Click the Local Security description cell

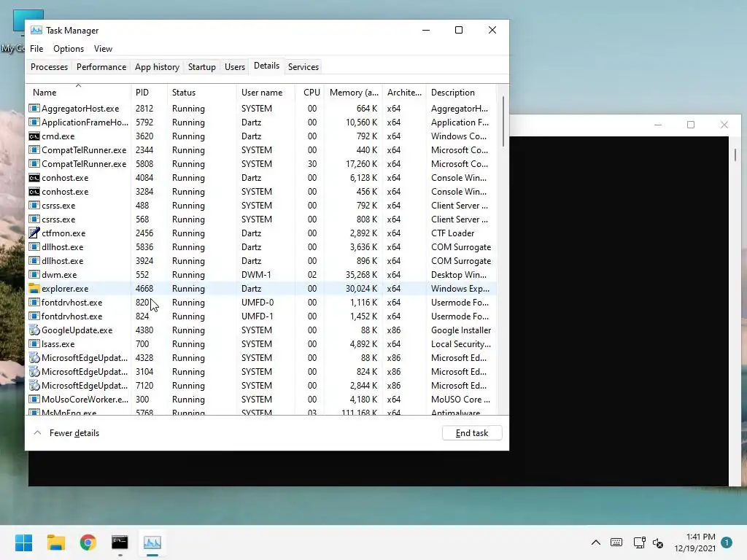click(461, 344)
